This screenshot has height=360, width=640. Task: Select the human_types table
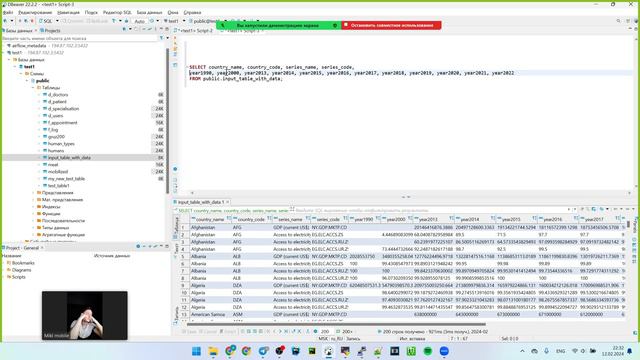pos(61,144)
